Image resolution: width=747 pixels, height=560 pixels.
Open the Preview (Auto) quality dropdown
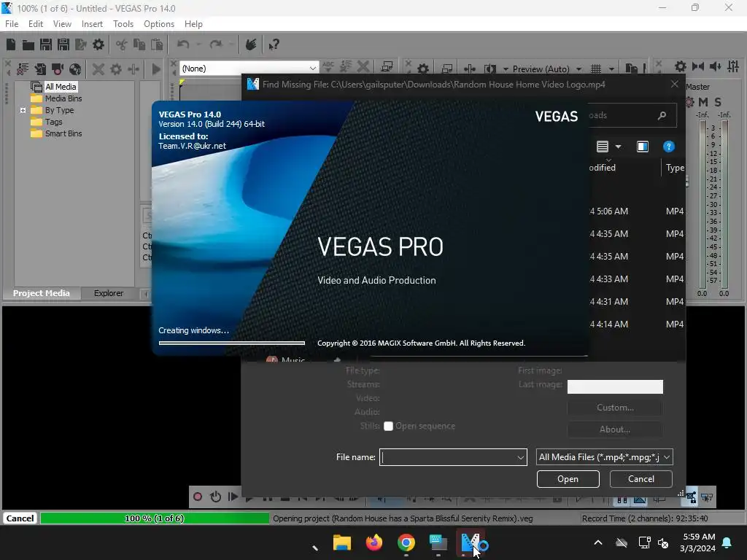[578, 69]
